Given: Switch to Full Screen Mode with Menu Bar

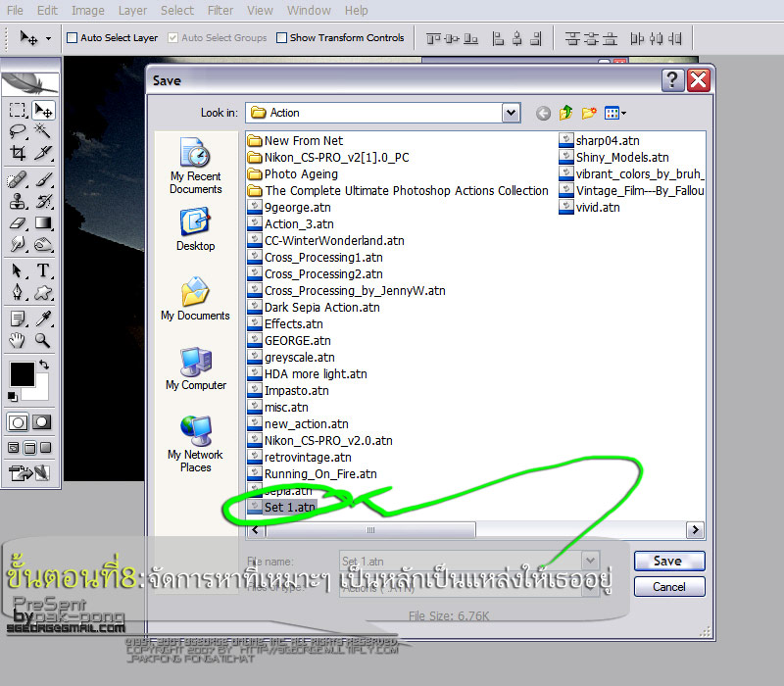Looking at the screenshot, I should (30, 448).
